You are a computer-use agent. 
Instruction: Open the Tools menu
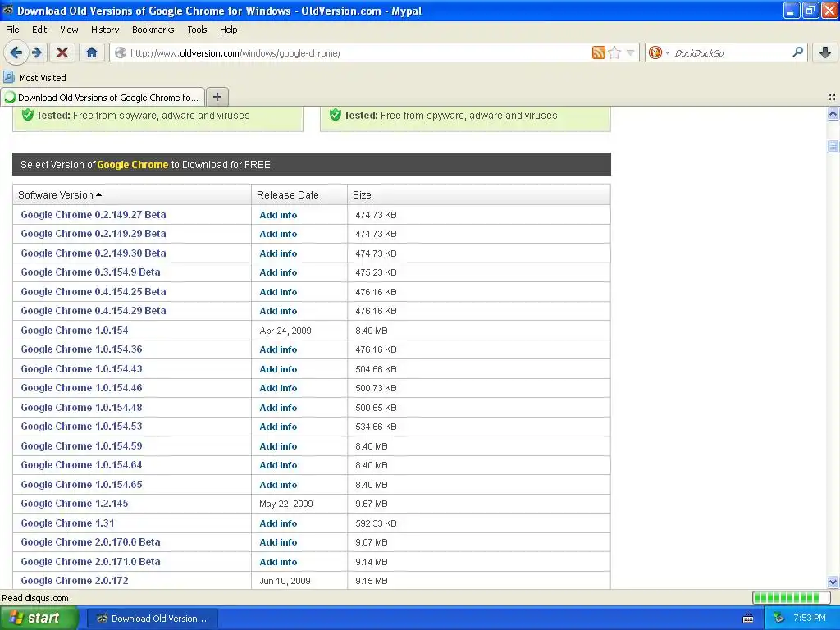(197, 30)
